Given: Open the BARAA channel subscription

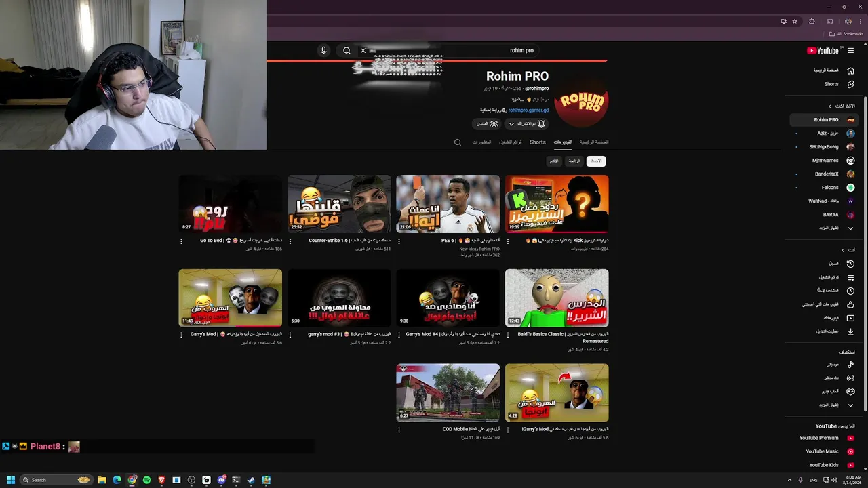Looking at the screenshot, I should (824, 214).
